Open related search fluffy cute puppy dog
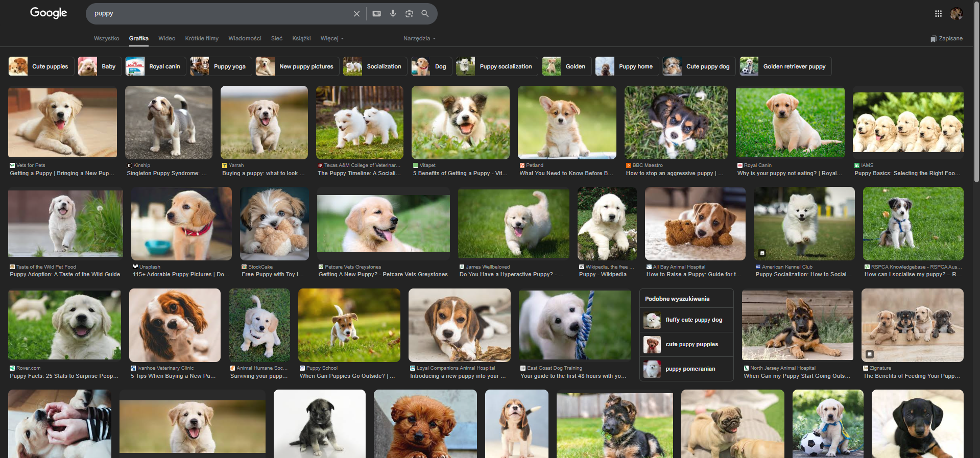 pos(686,320)
